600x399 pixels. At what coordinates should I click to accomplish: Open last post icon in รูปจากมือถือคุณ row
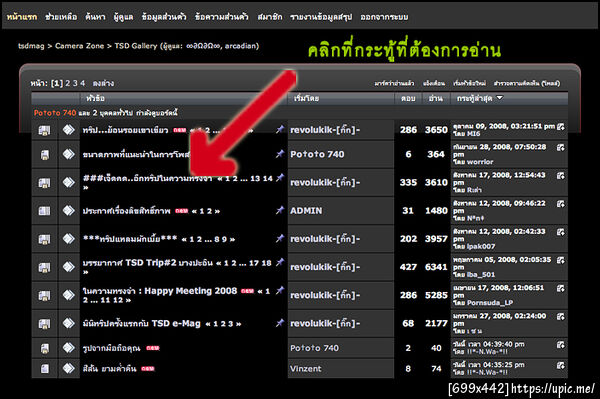coord(561,345)
